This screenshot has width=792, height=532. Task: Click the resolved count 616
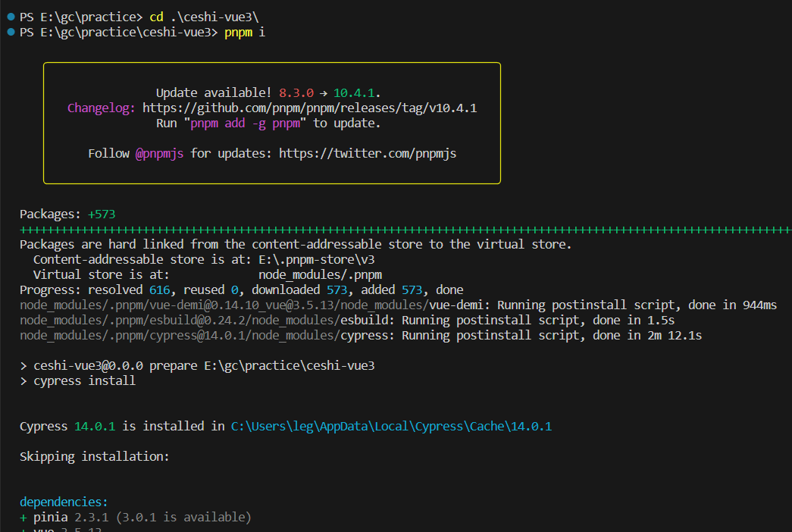coord(160,290)
